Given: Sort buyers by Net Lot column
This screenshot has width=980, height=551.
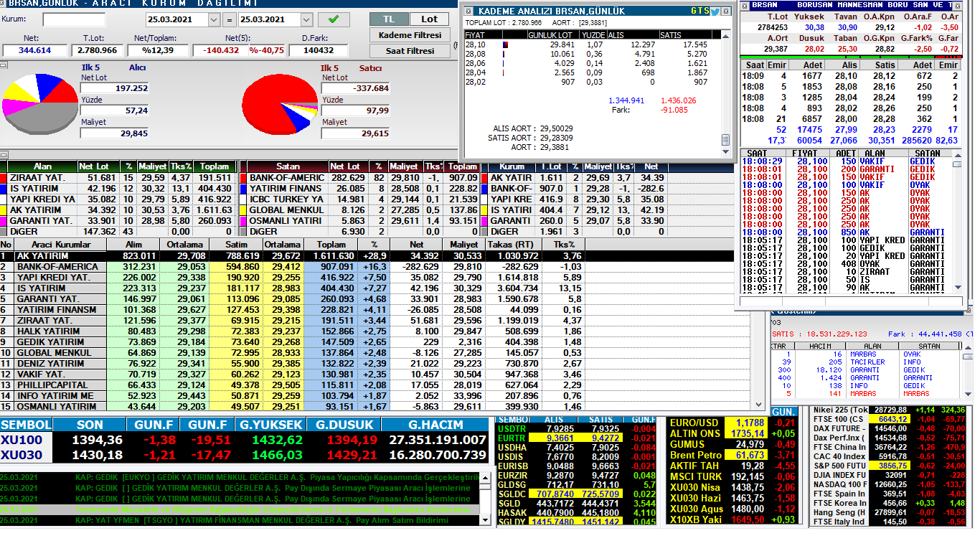Looking at the screenshot, I should (x=98, y=166).
